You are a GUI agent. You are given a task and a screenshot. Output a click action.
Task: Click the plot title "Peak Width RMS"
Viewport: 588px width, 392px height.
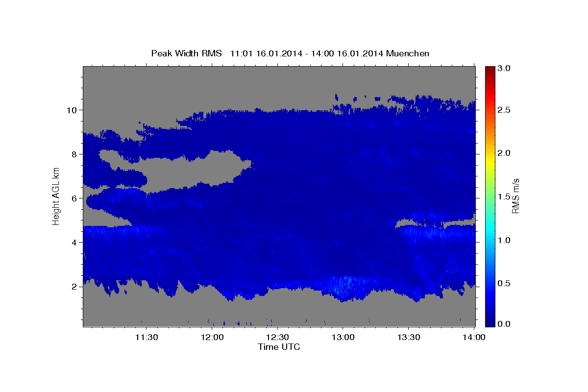click(187, 53)
